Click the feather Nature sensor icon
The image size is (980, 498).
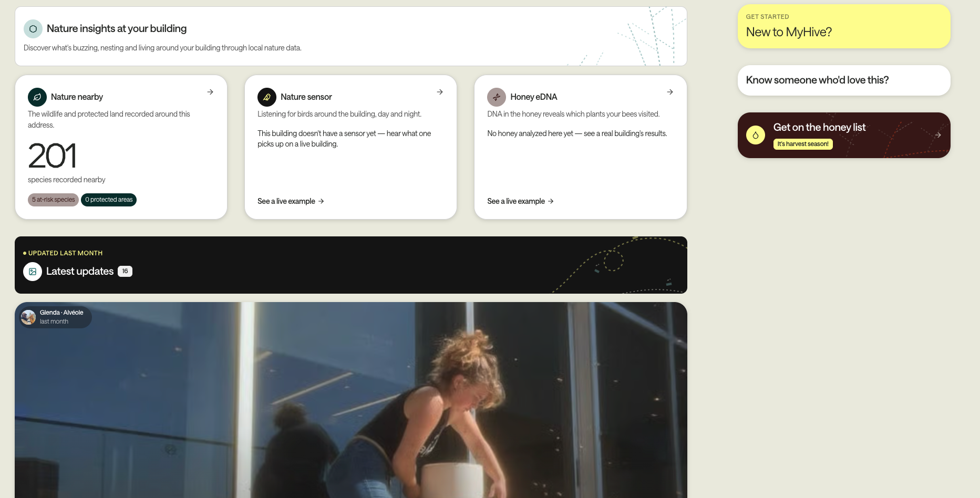pyautogui.click(x=267, y=97)
